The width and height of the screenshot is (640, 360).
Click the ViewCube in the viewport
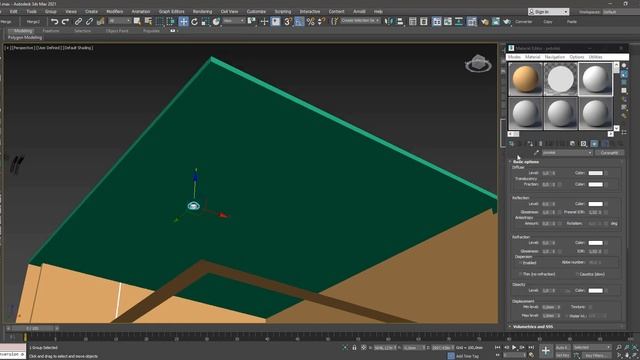click(478, 63)
